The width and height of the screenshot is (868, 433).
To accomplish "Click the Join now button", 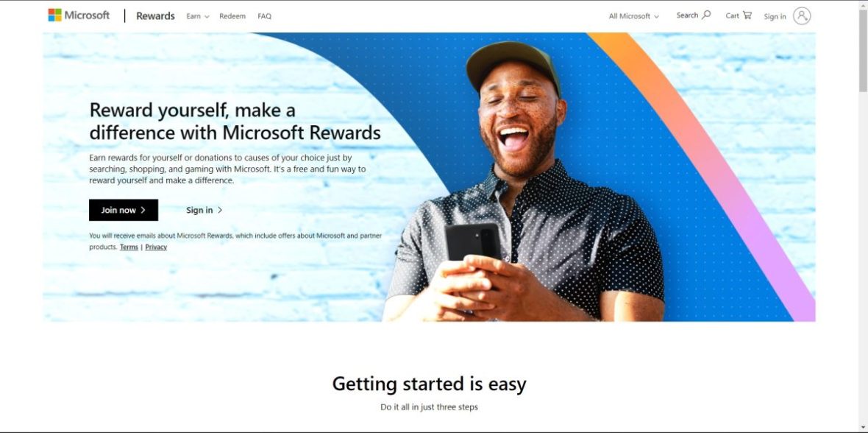I will click(x=124, y=210).
